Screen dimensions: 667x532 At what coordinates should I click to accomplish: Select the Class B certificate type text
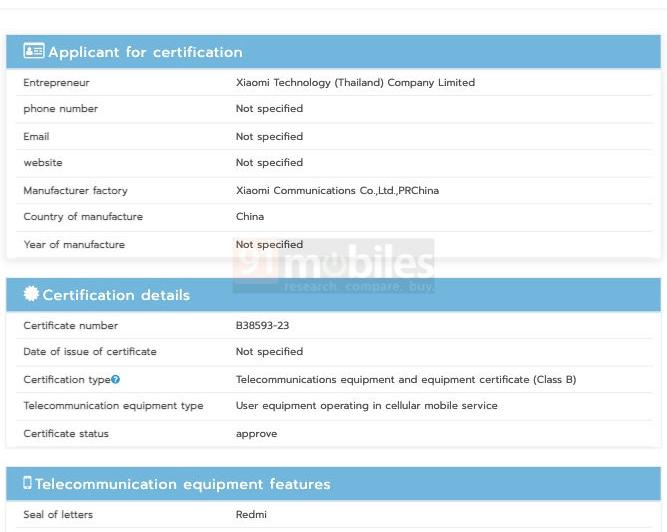tap(406, 379)
